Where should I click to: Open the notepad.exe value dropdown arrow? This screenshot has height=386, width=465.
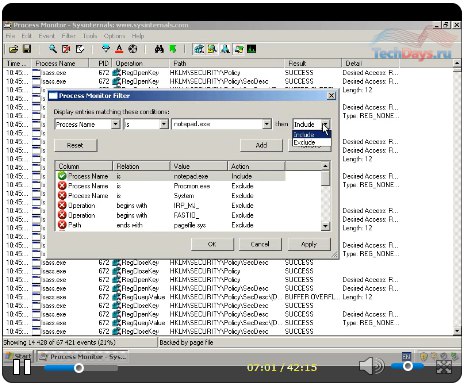[x=267, y=124]
